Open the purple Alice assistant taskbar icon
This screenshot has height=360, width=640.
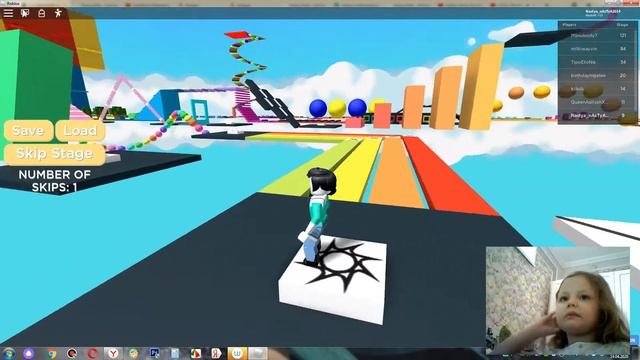(x=29, y=353)
